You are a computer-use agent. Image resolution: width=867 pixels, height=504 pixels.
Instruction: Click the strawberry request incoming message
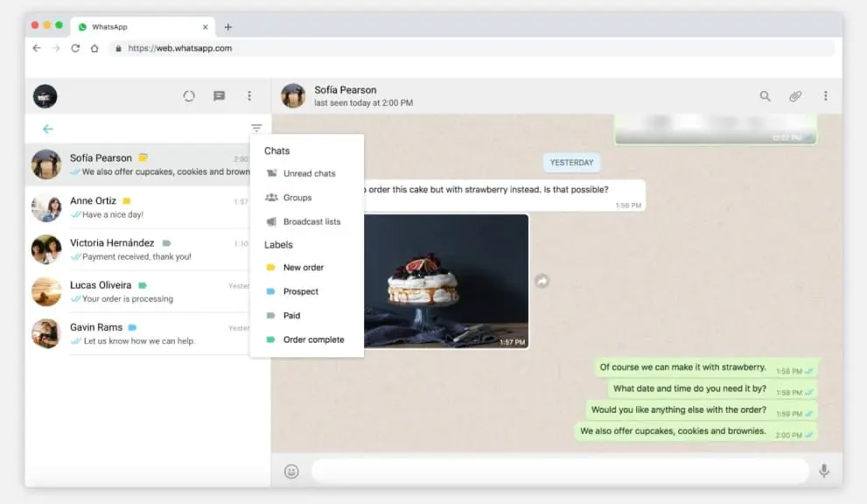tap(504, 195)
